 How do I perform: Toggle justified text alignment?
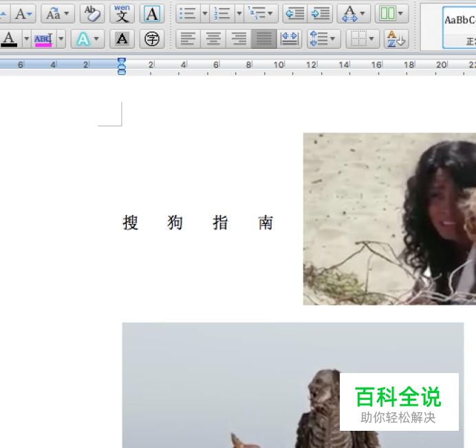coord(264,39)
